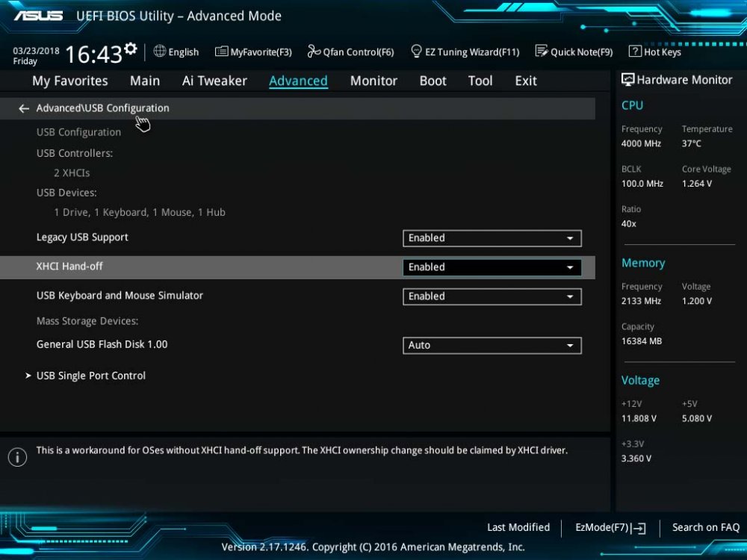Click the English language button
This screenshot has height=560, width=747.
pos(176,52)
